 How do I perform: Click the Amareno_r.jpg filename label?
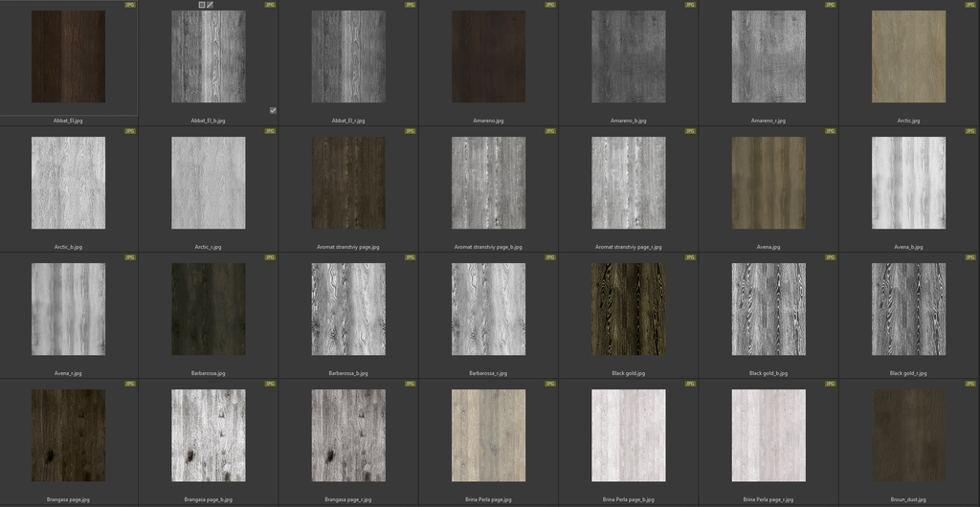pos(768,121)
